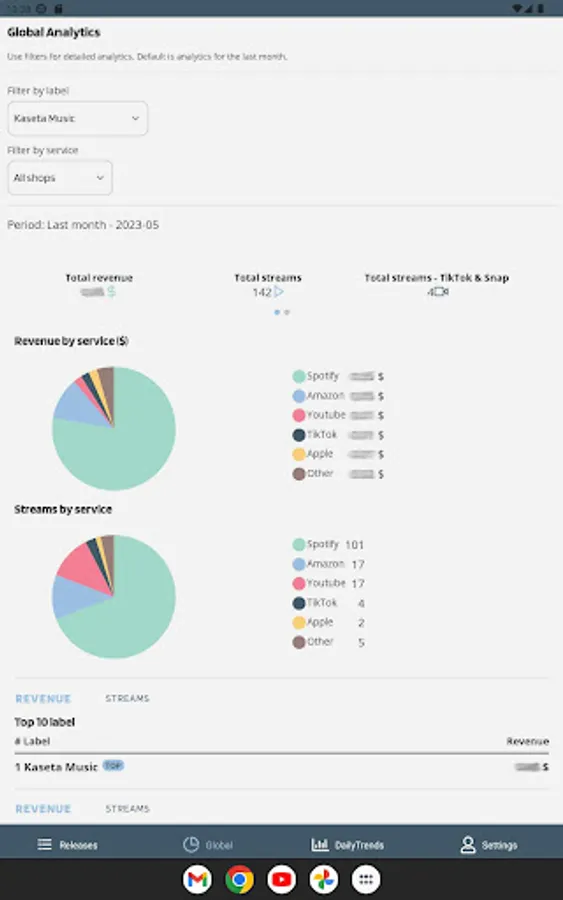The width and height of the screenshot is (563, 900).
Task: Click the Releases hamburger list icon
Action: pos(44,844)
